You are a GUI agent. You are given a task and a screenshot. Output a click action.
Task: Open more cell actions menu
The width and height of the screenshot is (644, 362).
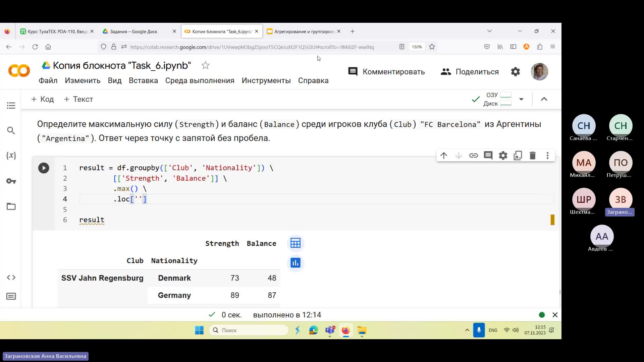547,156
